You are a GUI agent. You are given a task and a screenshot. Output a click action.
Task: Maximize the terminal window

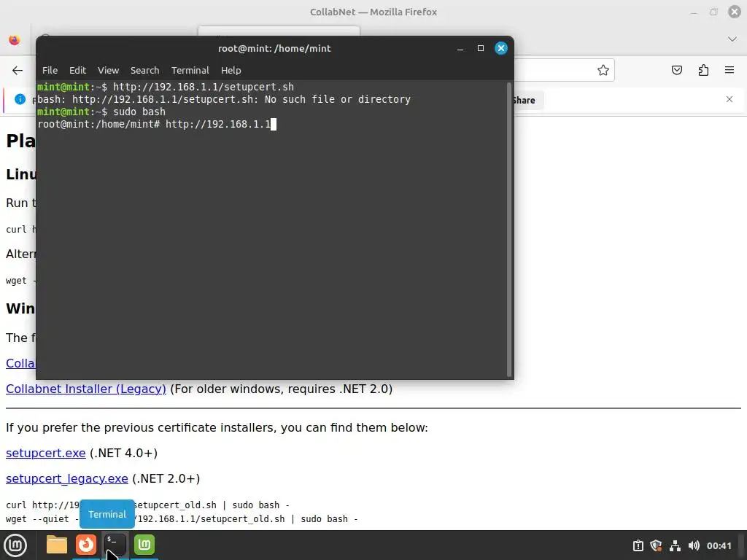tap(481, 48)
